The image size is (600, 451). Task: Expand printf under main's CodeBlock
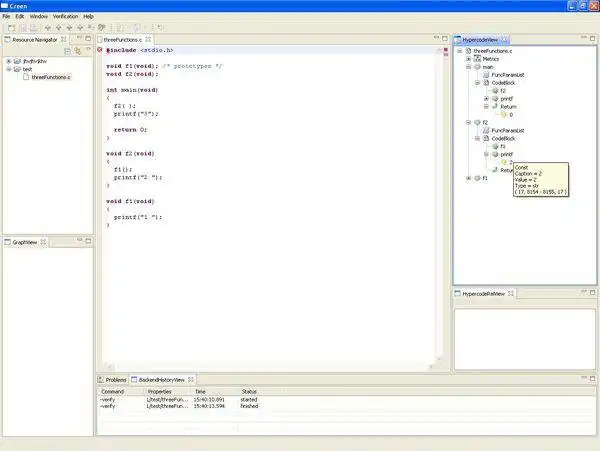click(486, 99)
